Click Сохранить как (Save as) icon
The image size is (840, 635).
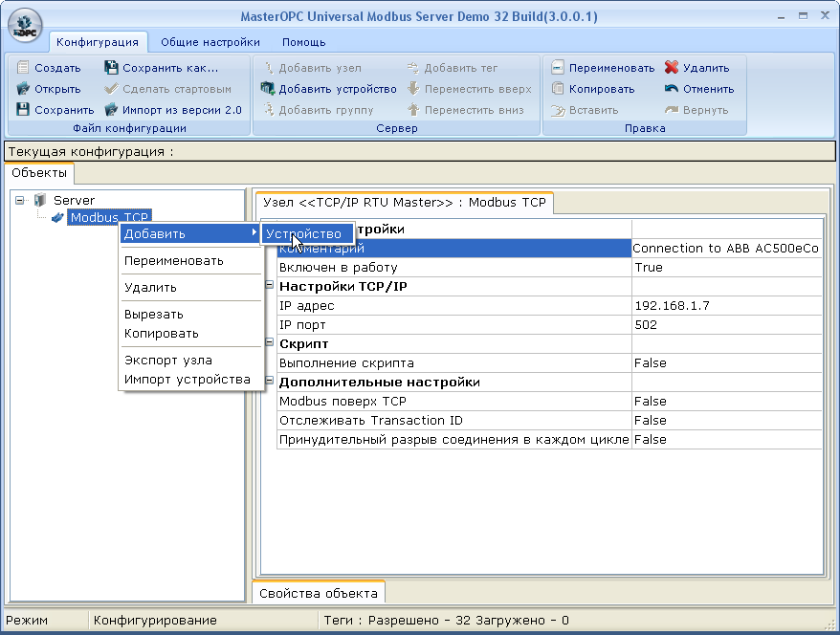click(111, 68)
